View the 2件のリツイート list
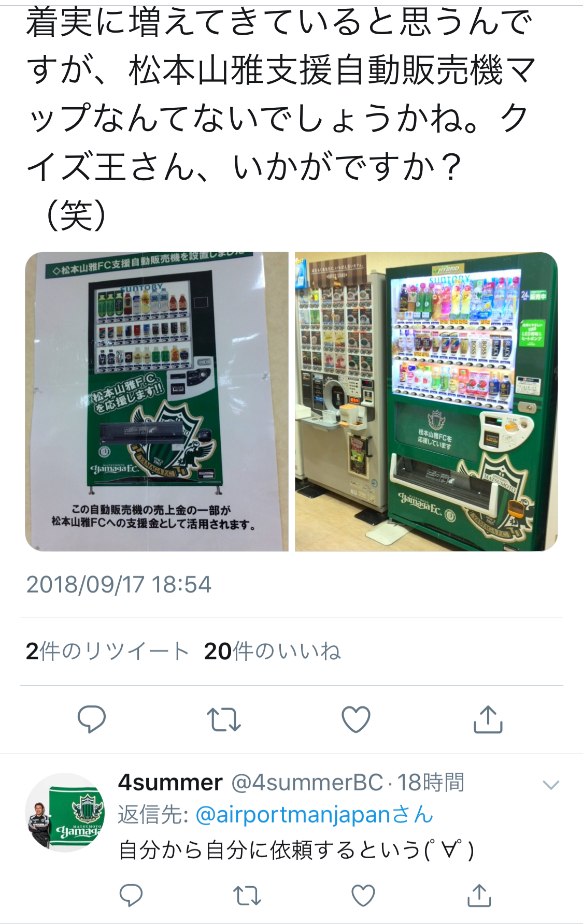583x924 pixels. [107, 651]
